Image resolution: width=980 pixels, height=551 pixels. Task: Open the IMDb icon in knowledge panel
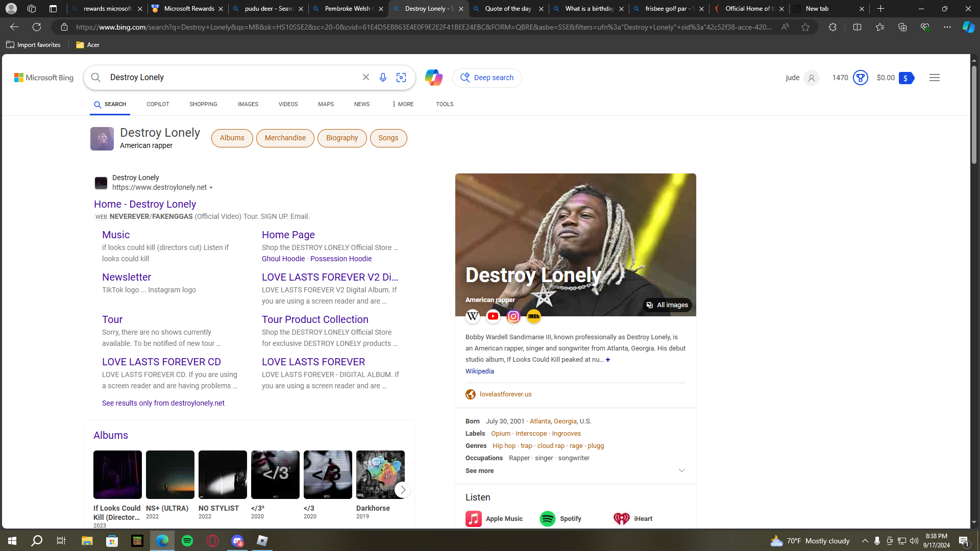click(x=534, y=316)
